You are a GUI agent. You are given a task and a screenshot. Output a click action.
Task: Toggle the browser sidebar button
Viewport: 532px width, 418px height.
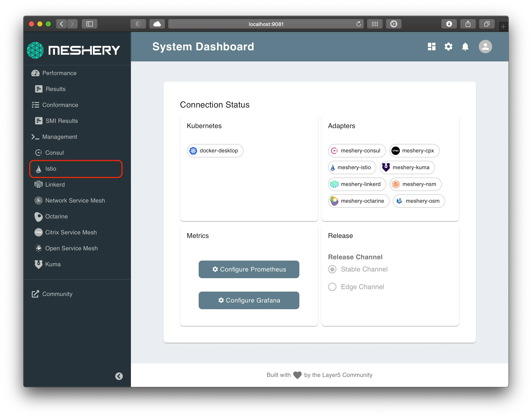pyautogui.click(x=89, y=24)
